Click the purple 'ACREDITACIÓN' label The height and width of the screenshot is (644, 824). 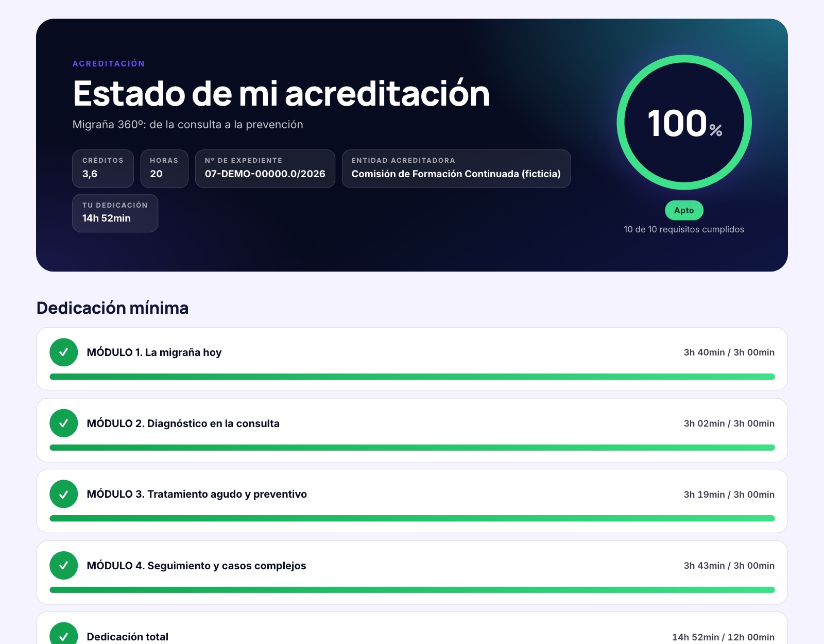point(109,64)
